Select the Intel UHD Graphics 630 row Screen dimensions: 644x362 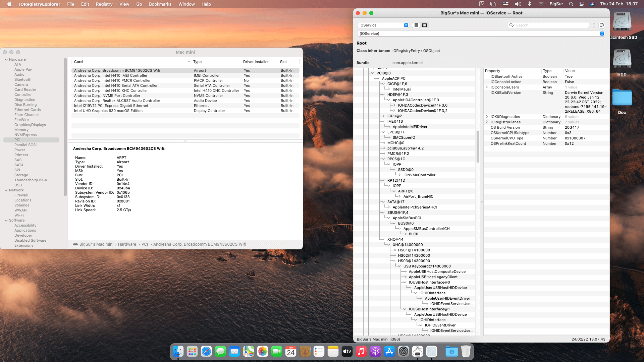click(108, 111)
